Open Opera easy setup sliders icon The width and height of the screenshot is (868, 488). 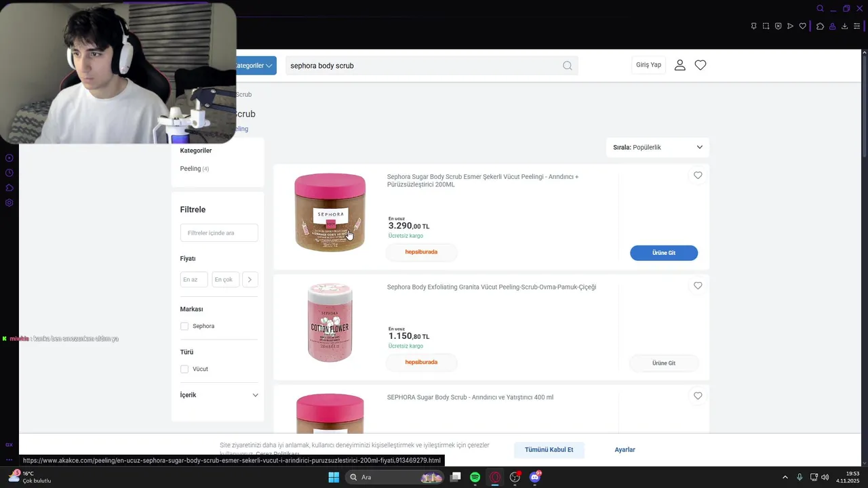pyautogui.click(x=856, y=26)
